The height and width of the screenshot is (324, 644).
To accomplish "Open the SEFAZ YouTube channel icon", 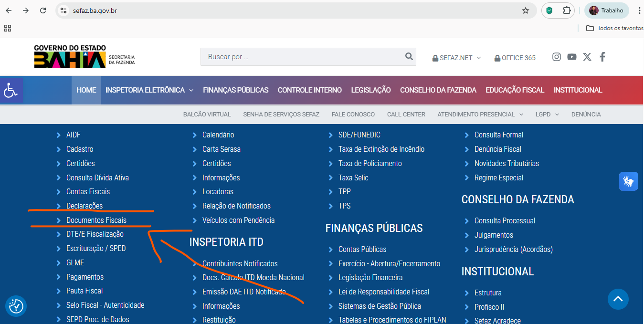I will coord(572,57).
